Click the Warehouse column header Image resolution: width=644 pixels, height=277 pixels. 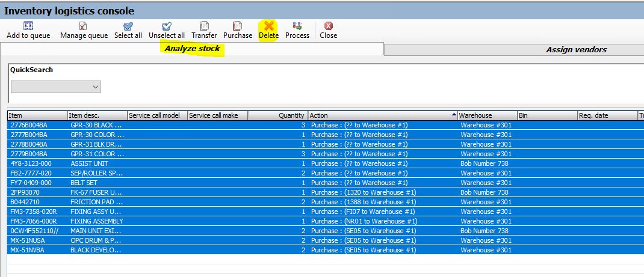[x=486, y=115]
